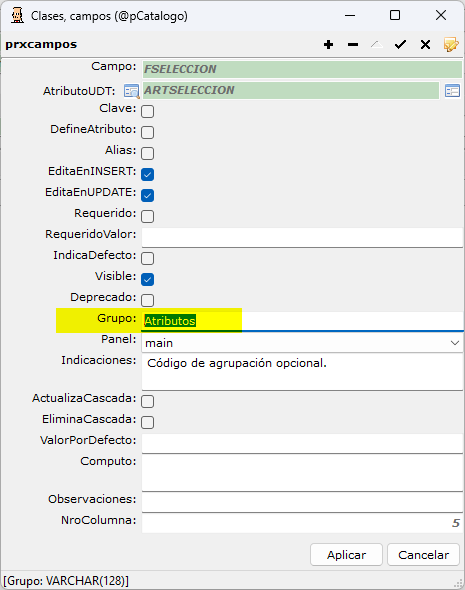Click the X discard changes toolbar icon
The height and width of the screenshot is (590, 465).
pyautogui.click(x=425, y=45)
